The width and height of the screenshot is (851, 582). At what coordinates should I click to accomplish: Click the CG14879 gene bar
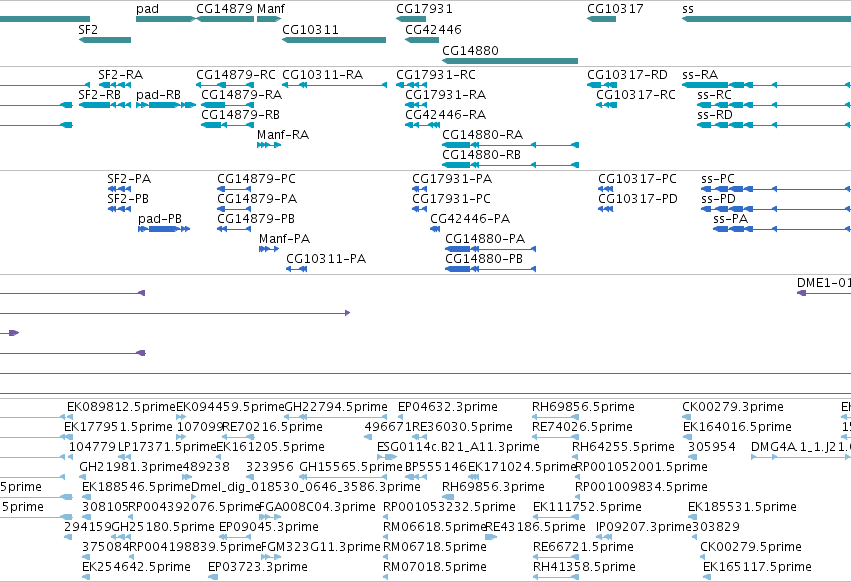point(225,19)
